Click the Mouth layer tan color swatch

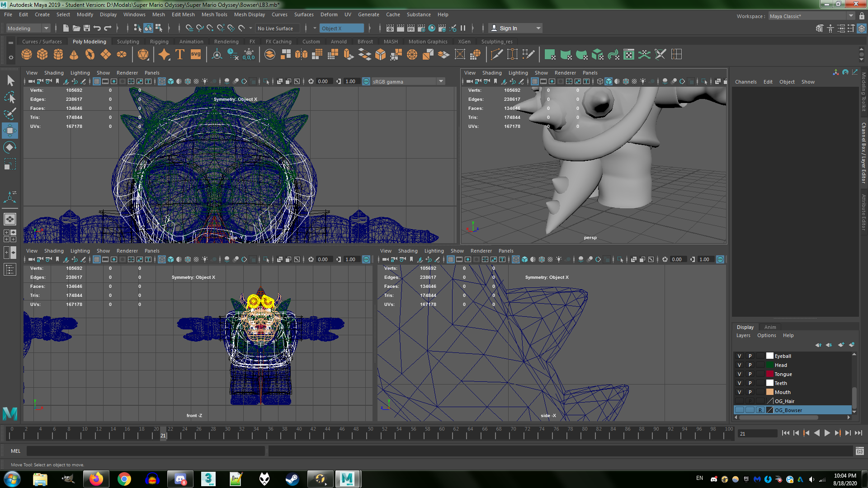click(x=770, y=392)
